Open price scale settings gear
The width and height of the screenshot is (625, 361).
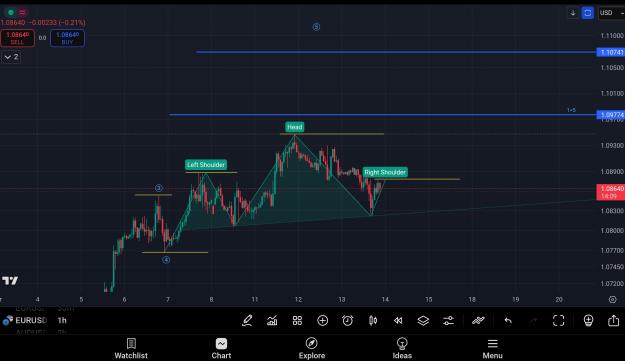pos(613,299)
